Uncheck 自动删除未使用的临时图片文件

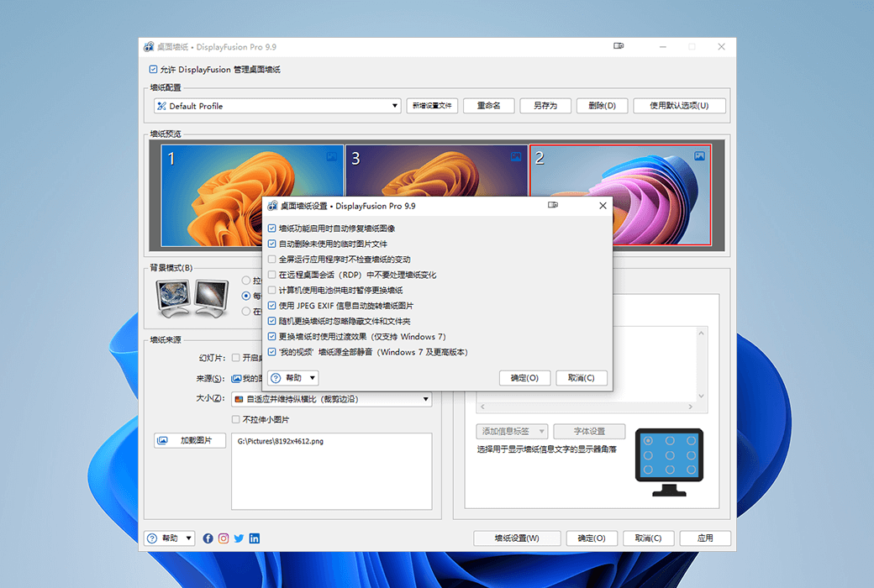pos(272,244)
